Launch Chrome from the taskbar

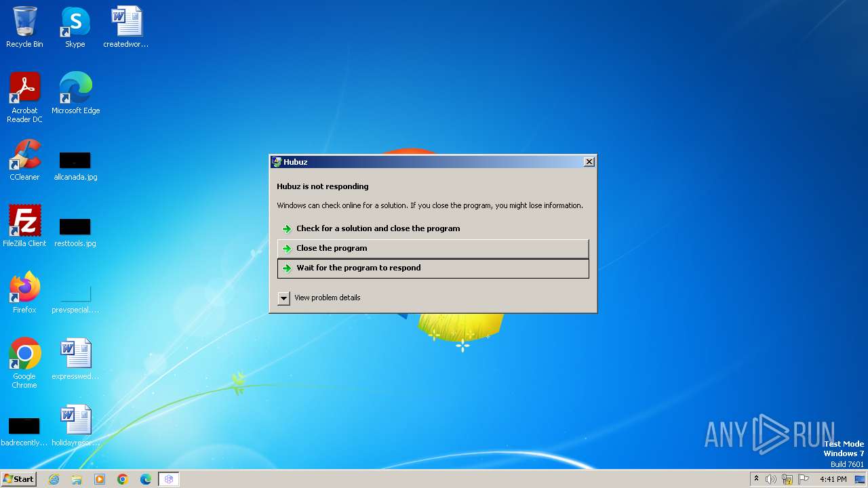123,479
